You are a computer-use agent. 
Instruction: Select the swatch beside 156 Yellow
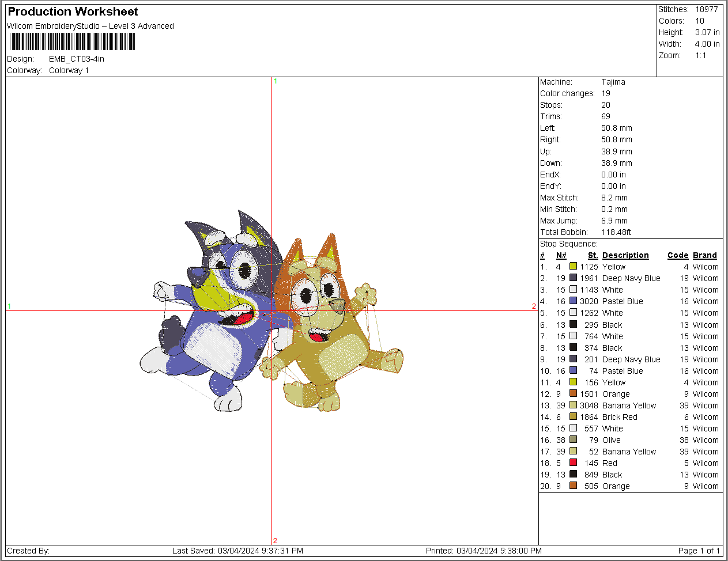pyautogui.click(x=573, y=382)
